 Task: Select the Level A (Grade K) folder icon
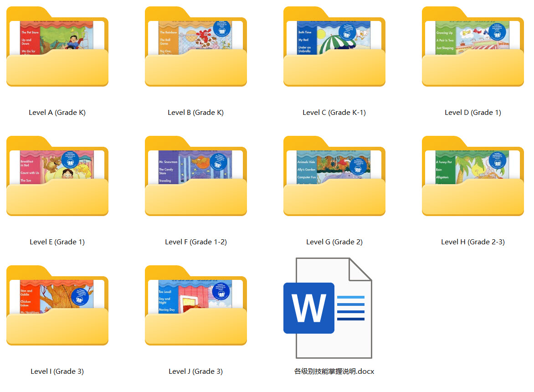click(57, 47)
